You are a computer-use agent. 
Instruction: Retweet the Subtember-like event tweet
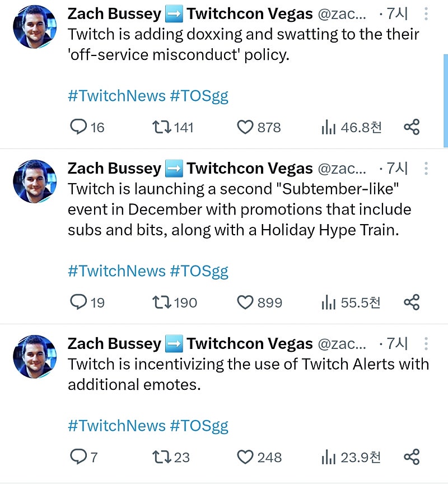tap(161, 302)
